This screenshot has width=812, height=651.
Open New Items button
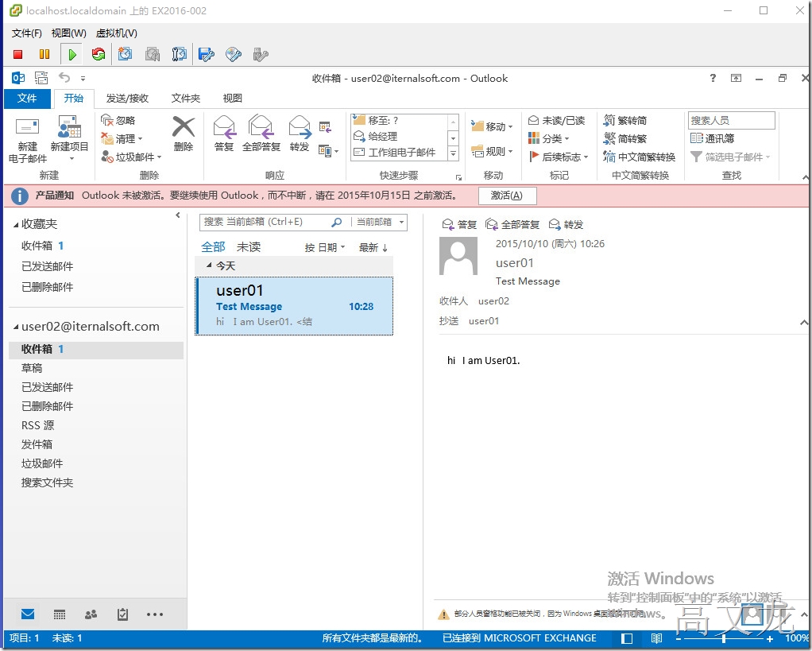click(x=69, y=139)
